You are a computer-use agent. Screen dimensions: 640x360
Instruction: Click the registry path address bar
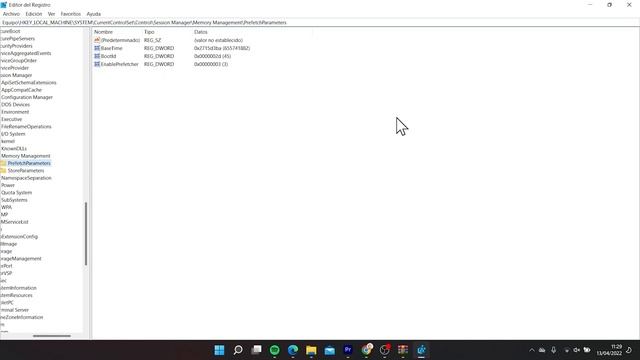pos(320,22)
